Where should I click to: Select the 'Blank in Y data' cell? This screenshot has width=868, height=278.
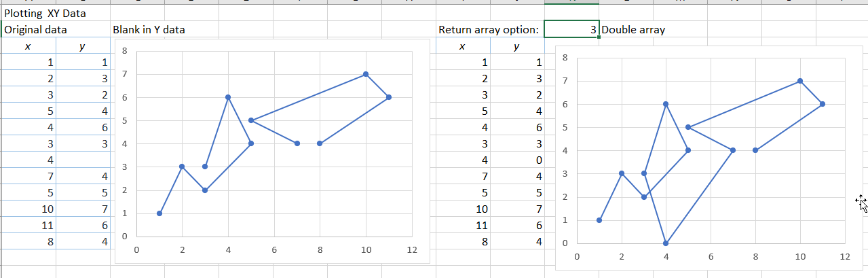149,29
